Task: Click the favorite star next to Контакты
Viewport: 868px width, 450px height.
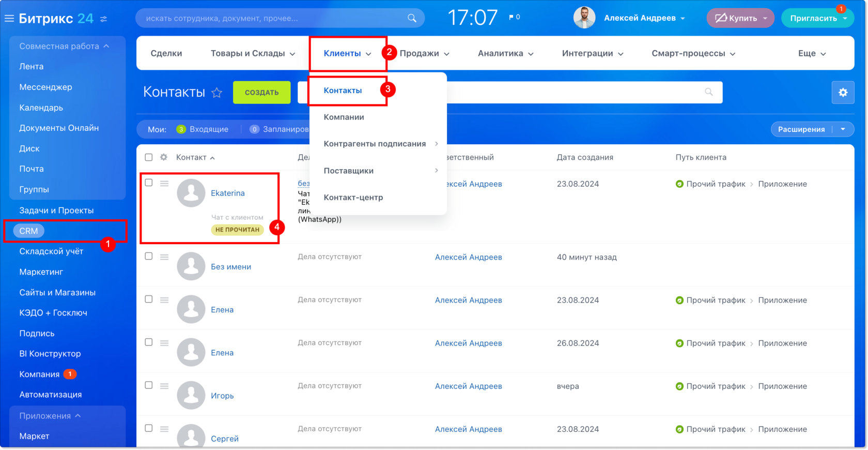Action: coord(217,93)
